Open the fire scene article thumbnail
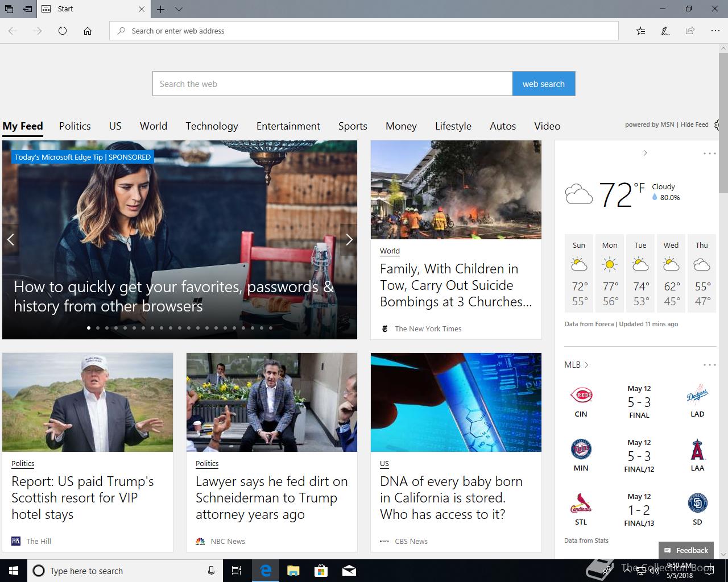728x582 pixels. 456,190
